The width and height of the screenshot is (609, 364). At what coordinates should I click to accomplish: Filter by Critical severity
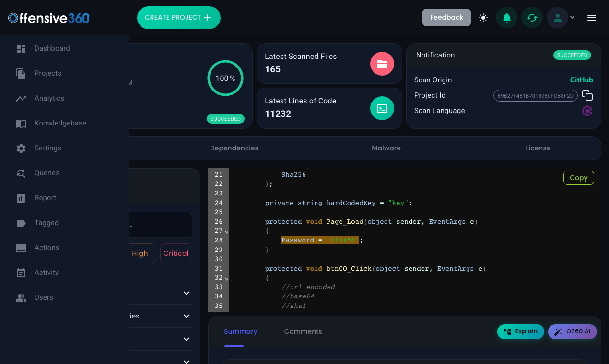point(176,253)
